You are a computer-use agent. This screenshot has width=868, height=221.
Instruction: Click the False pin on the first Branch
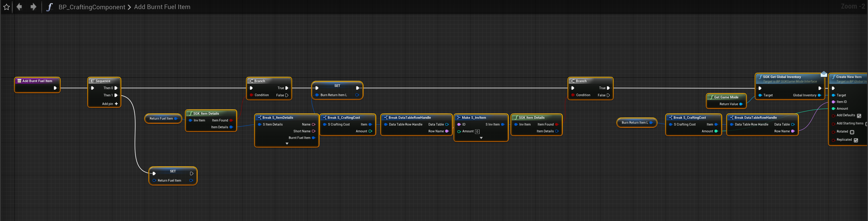coord(287,95)
